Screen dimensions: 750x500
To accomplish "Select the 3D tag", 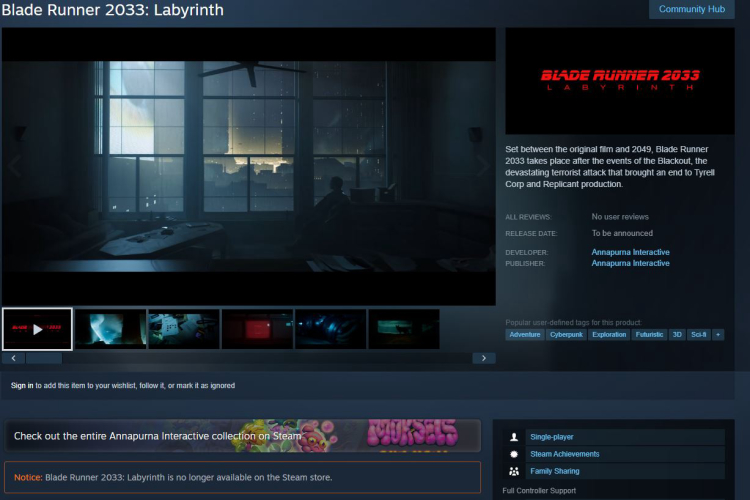I will click(x=677, y=334).
